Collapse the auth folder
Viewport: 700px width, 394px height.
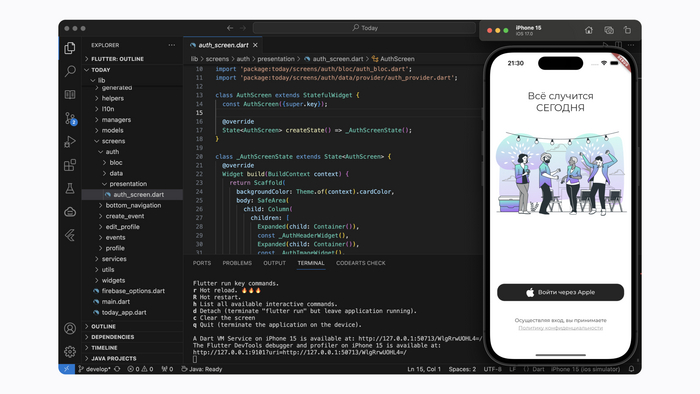click(133, 152)
